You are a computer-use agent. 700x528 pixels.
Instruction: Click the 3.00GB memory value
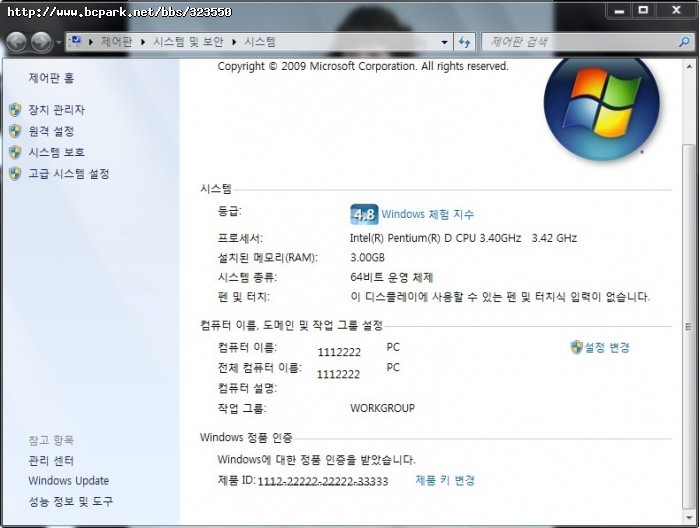click(367, 258)
